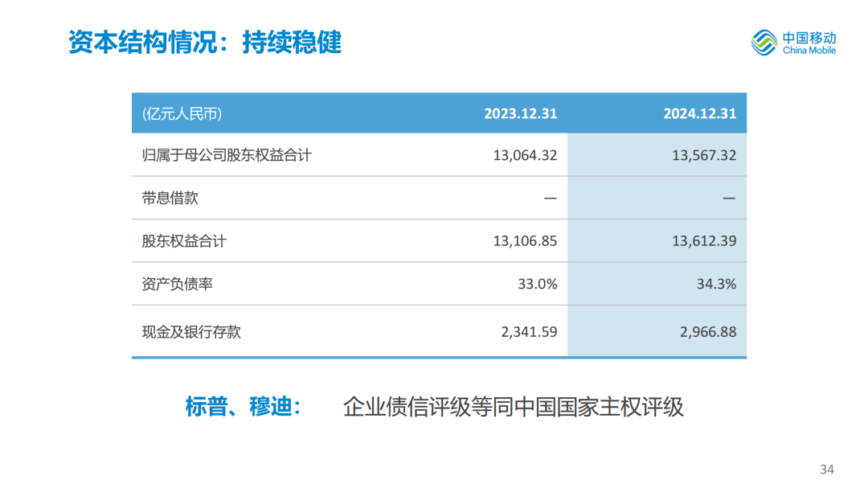Click the 34.3% ratio cell
This screenshot has height=488, width=868.
pyautogui.click(x=717, y=284)
